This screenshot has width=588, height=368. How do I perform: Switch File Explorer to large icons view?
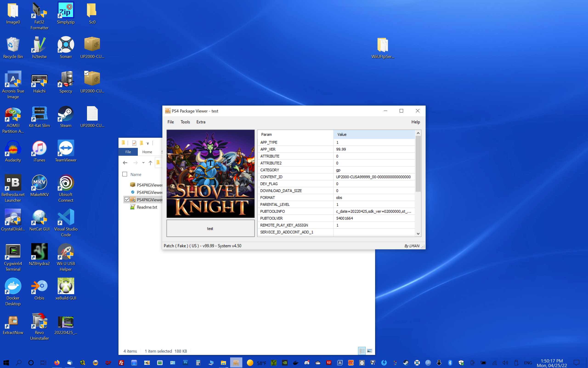point(370,351)
